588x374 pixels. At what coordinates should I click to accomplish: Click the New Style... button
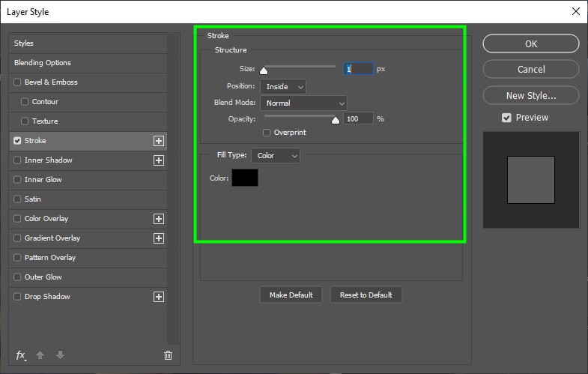531,96
